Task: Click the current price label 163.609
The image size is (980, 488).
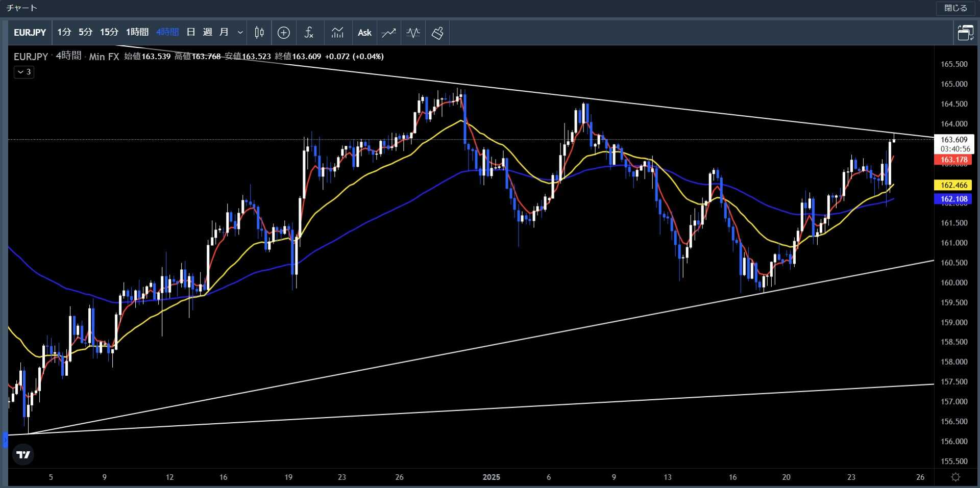Action: tap(954, 139)
